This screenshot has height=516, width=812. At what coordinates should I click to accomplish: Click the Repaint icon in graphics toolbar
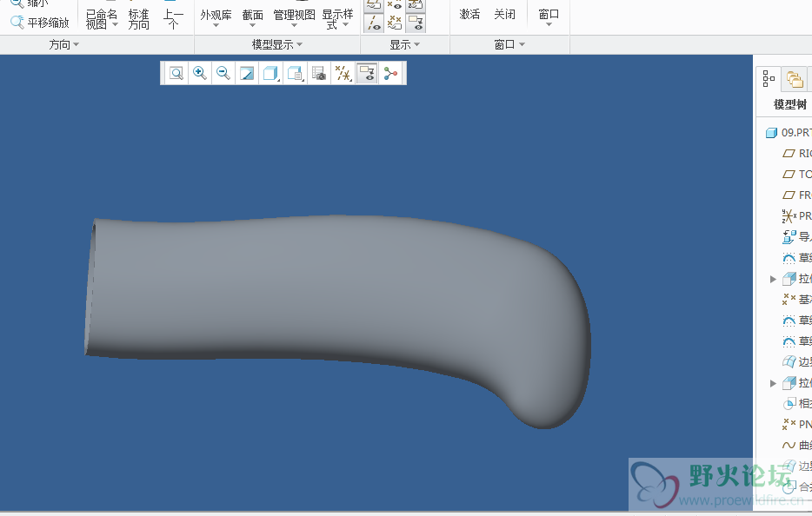tap(247, 74)
